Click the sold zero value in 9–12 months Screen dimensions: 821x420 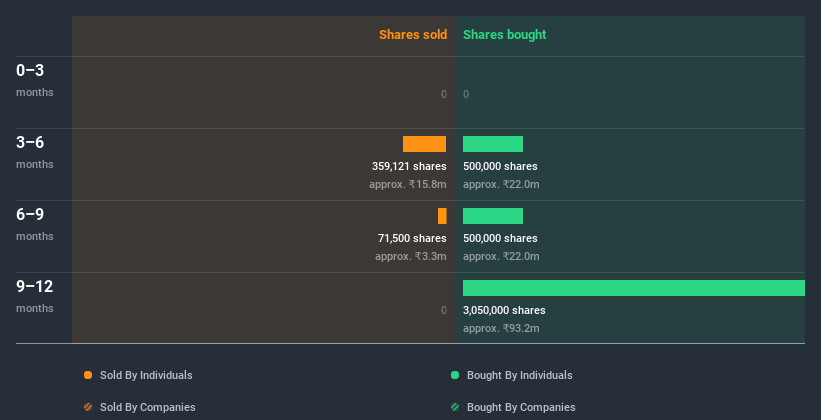[x=443, y=310]
